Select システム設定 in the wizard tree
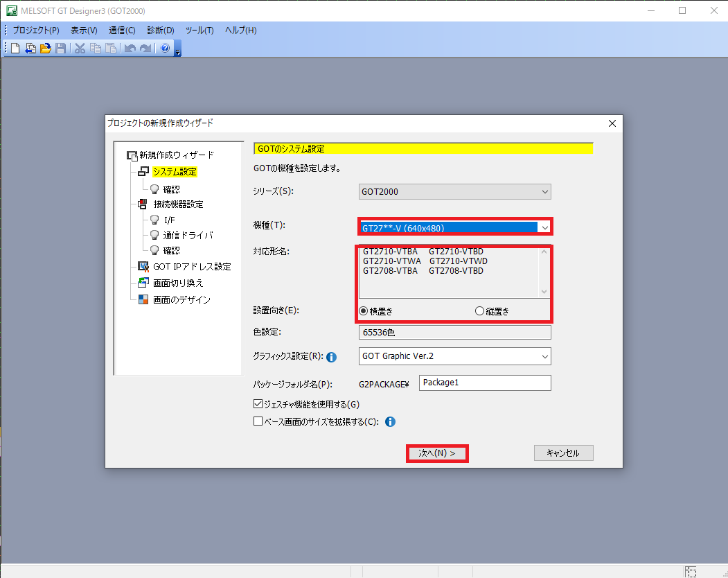 click(175, 172)
